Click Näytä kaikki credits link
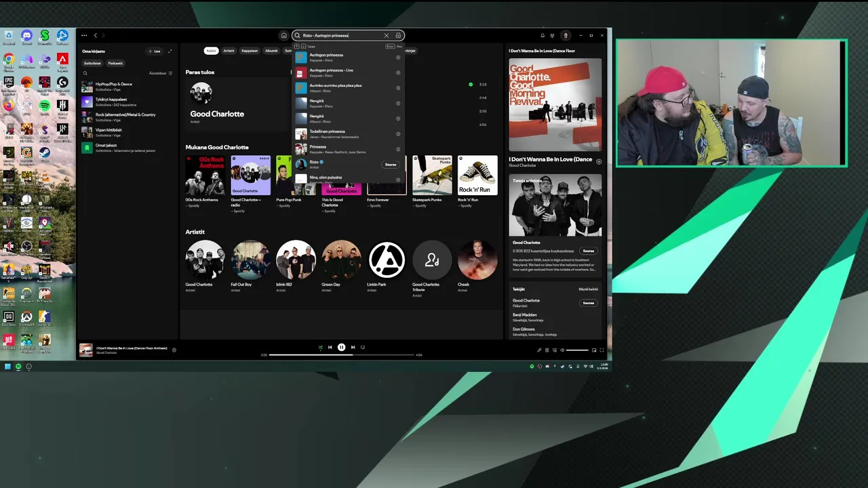The height and width of the screenshot is (488, 868). click(x=588, y=289)
